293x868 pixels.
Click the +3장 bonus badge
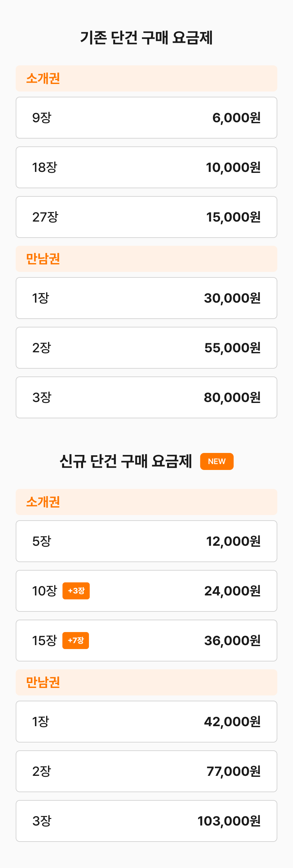(76, 591)
